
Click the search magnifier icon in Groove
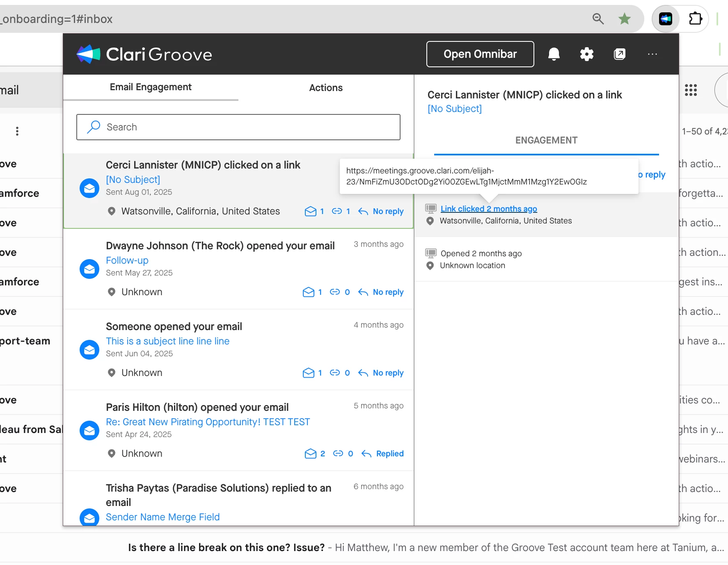94,127
